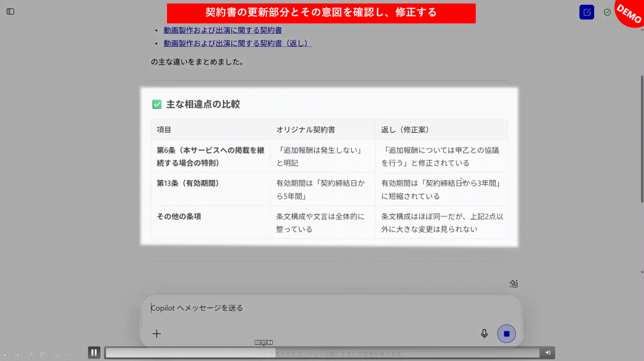Open 動画製作および出演に関する契約書 link
This screenshot has width=644, height=361.
click(223, 30)
